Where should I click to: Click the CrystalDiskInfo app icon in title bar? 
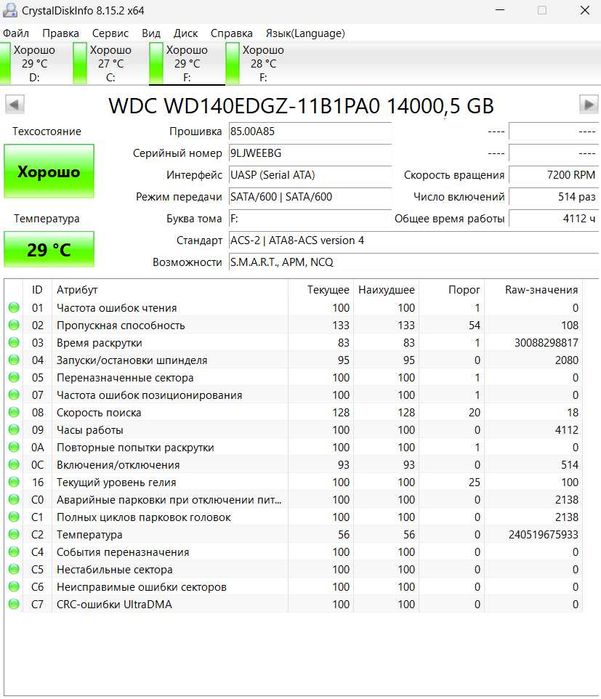(x=9, y=10)
